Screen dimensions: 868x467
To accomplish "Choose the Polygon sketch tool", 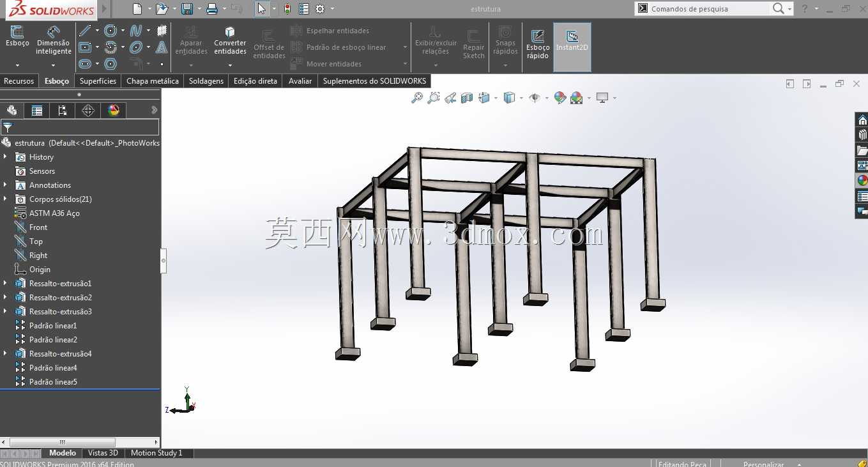I will pos(110,64).
